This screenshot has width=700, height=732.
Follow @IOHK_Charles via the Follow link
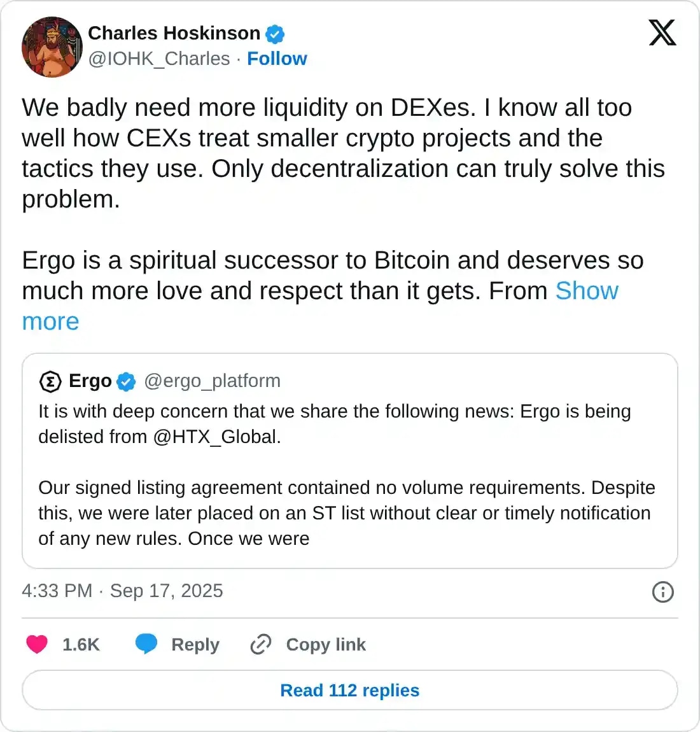point(277,59)
